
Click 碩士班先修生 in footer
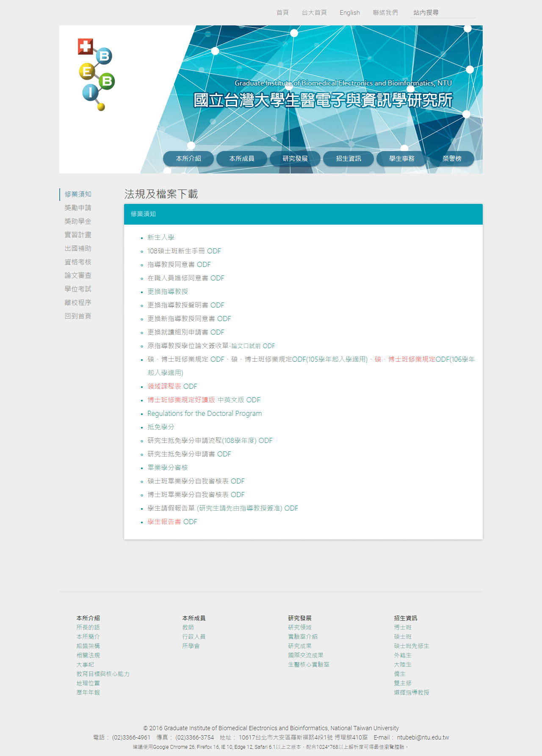click(x=412, y=646)
